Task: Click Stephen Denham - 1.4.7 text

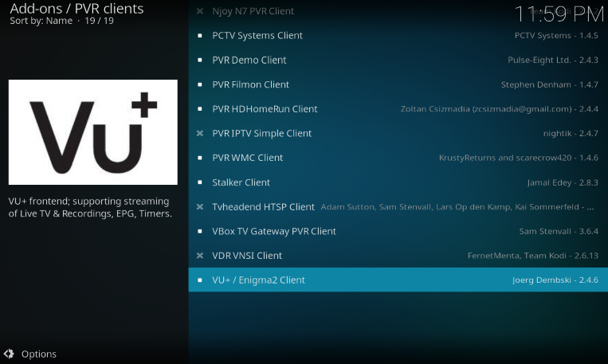Action: coord(550,84)
